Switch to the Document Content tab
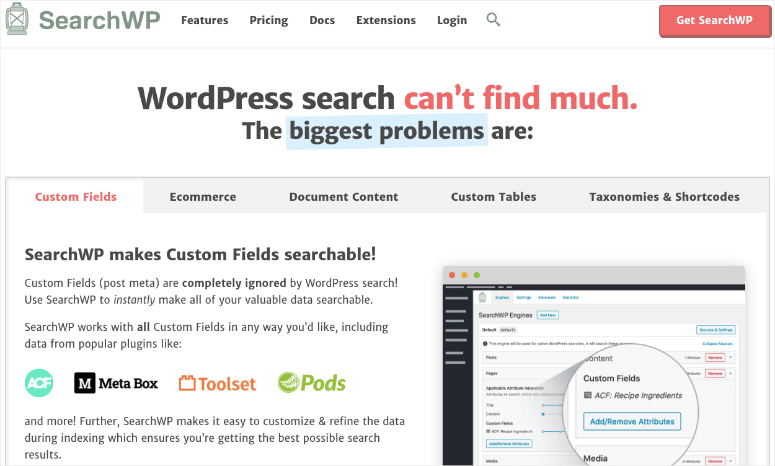Image resolution: width=775 pixels, height=466 pixels. [x=344, y=197]
